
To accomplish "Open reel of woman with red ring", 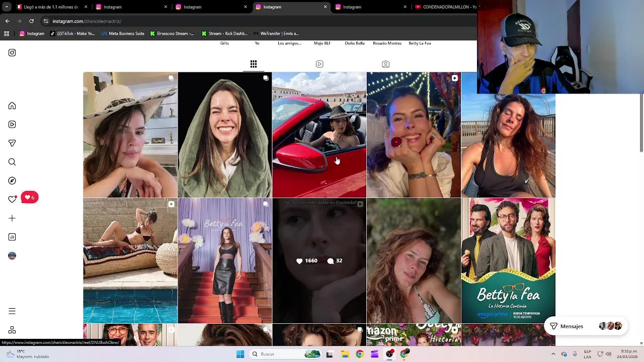I will point(414,135).
